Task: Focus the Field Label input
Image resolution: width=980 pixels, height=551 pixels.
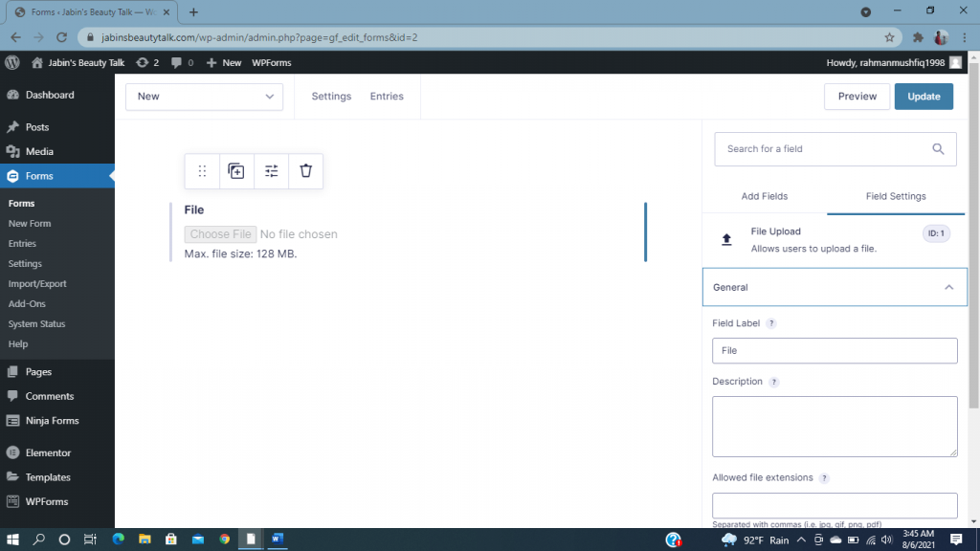Action: pyautogui.click(x=835, y=350)
